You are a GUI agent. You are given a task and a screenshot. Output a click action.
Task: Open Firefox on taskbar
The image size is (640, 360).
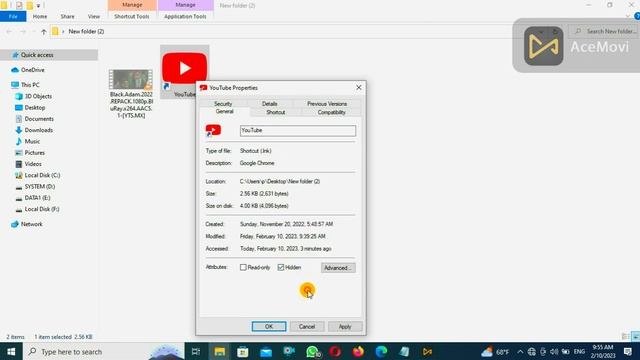pos(358,351)
